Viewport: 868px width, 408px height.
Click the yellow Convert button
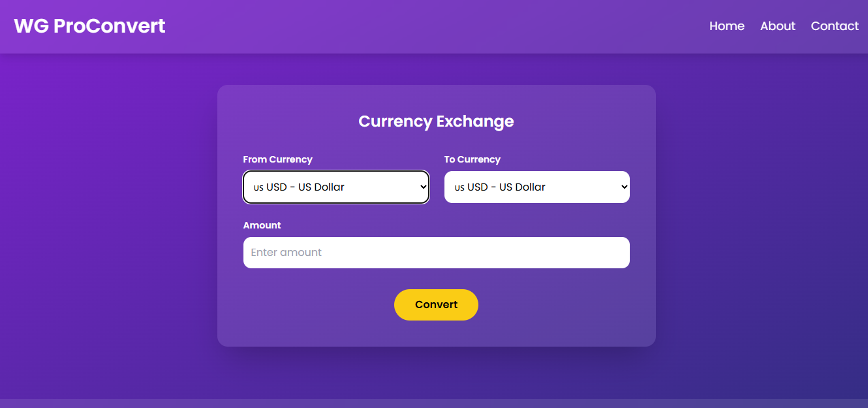coord(436,305)
